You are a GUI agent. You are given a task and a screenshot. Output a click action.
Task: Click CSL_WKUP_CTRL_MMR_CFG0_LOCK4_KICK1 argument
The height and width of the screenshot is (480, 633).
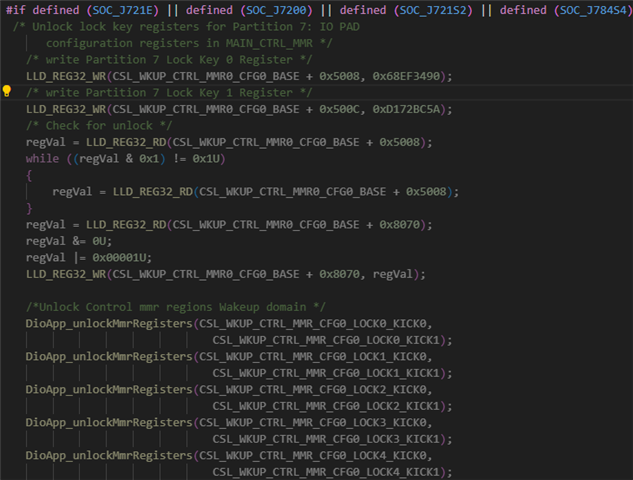pyautogui.click(x=326, y=472)
